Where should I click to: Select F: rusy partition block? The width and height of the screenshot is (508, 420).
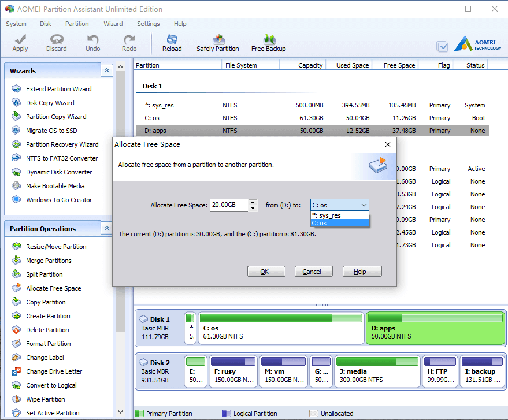pos(233,371)
